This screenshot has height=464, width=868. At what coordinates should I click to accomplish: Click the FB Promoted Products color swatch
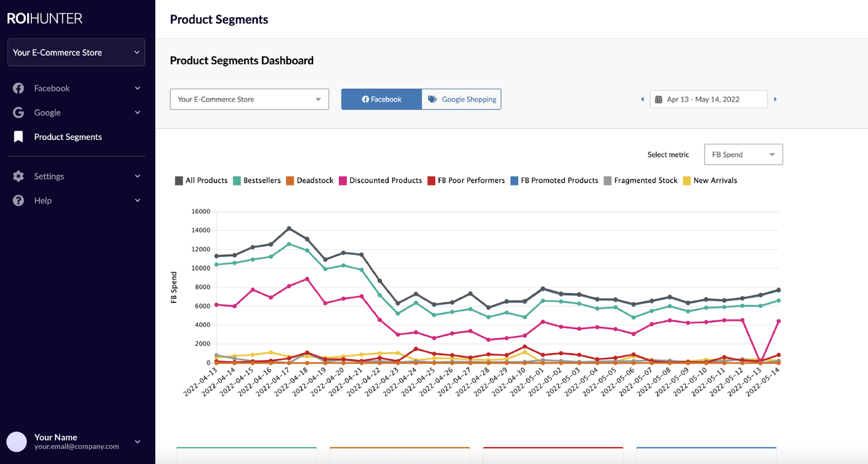coord(514,181)
